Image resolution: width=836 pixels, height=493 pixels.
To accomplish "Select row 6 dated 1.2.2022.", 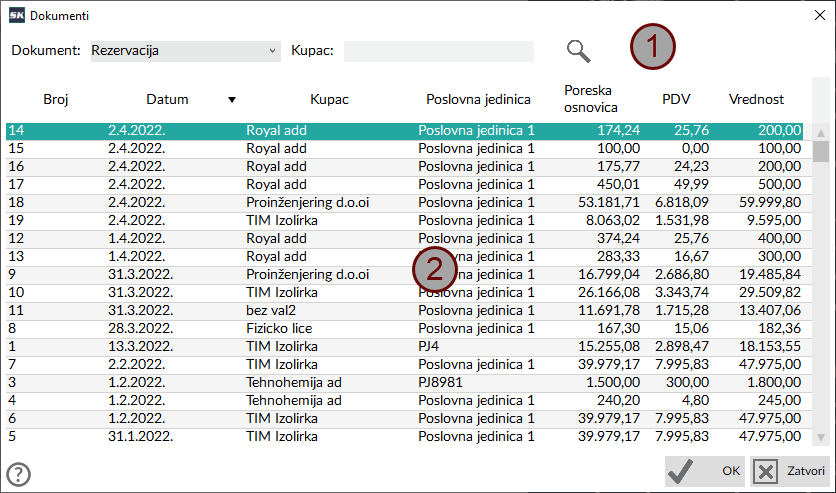I will 404,418.
